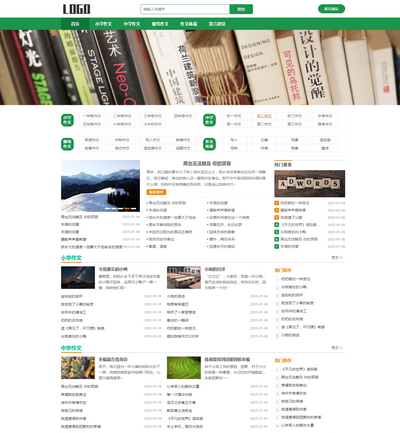The image size is (400, 433).
Task: Click the keyword search input field
Action: point(185,9)
